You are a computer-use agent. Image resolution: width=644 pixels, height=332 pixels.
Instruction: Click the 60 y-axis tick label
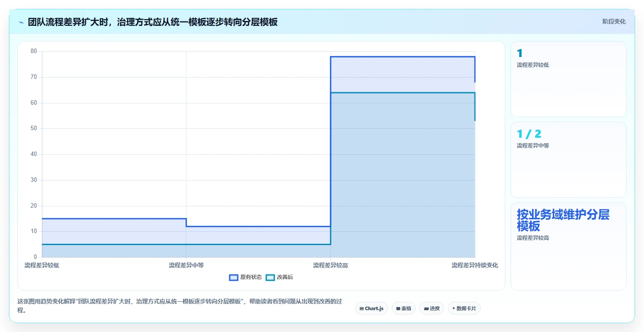pyautogui.click(x=34, y=103)
